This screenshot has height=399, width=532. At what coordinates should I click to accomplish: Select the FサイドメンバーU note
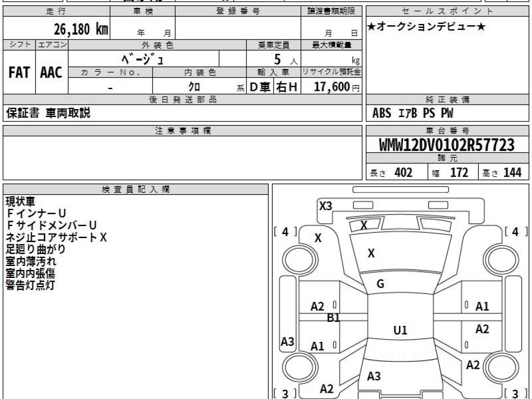pyautogui.click(x=51, y=226)
